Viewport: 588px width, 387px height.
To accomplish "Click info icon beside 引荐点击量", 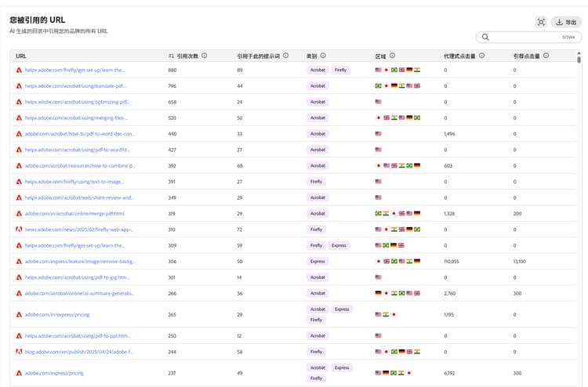I will (546, 56).
